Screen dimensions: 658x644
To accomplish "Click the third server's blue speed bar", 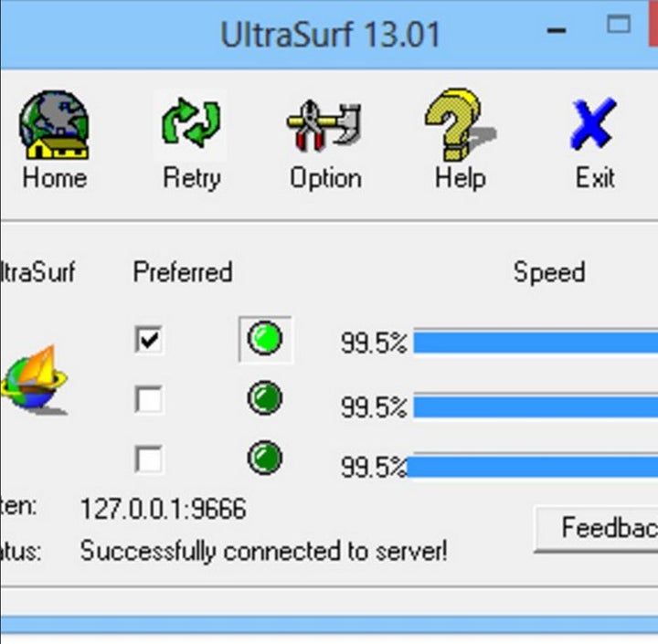I will point(535,468).
